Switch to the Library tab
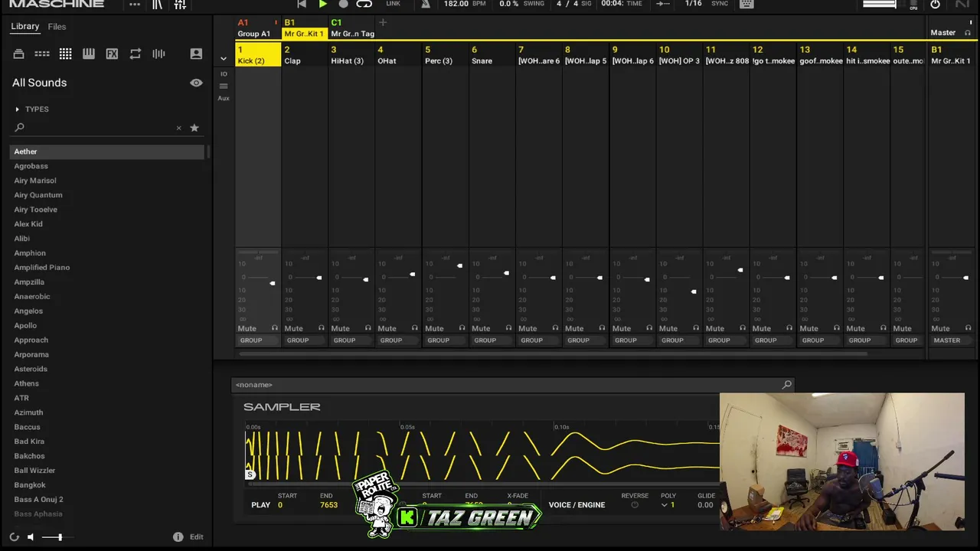 click(24, 27)
